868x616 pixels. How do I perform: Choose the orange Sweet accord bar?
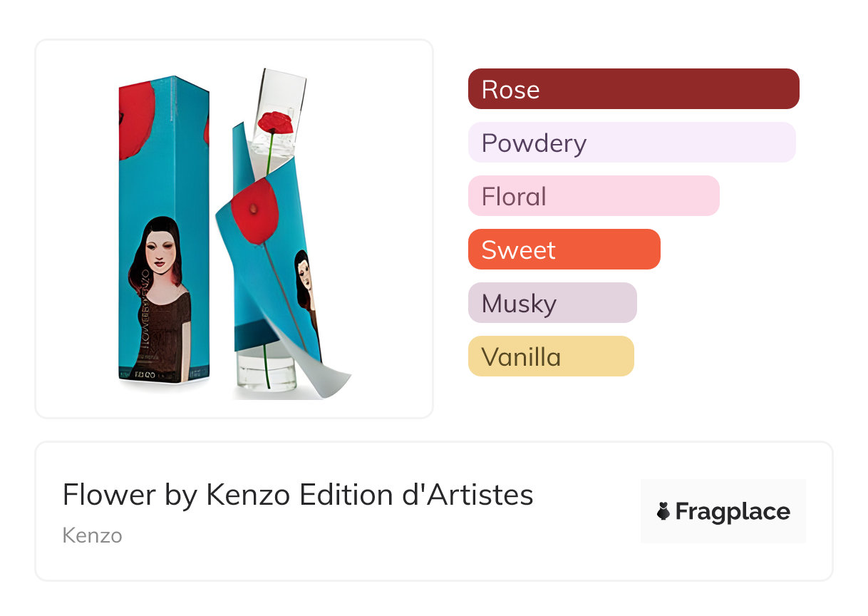pyautogui.click(x=564, y=250)
